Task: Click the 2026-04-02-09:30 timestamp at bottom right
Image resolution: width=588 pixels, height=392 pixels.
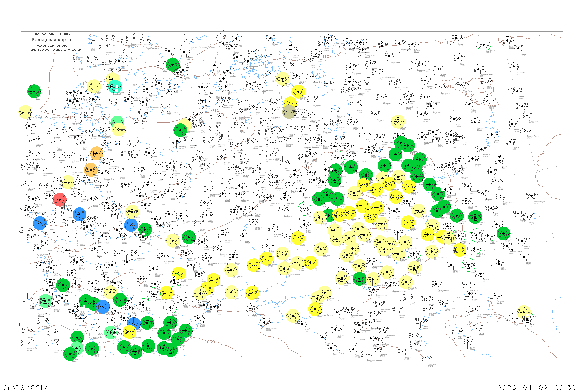Action: (x=536, y=387)
